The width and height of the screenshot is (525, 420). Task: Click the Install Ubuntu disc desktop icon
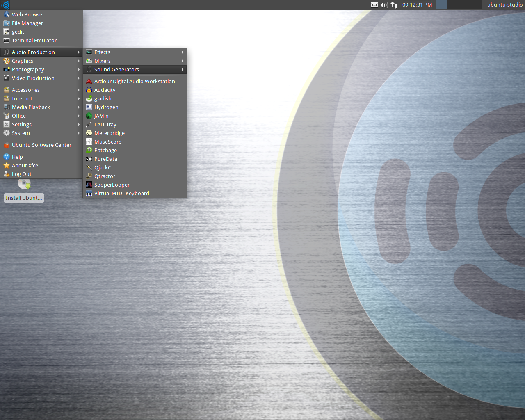pyautogui.click(x=24, y=184)
